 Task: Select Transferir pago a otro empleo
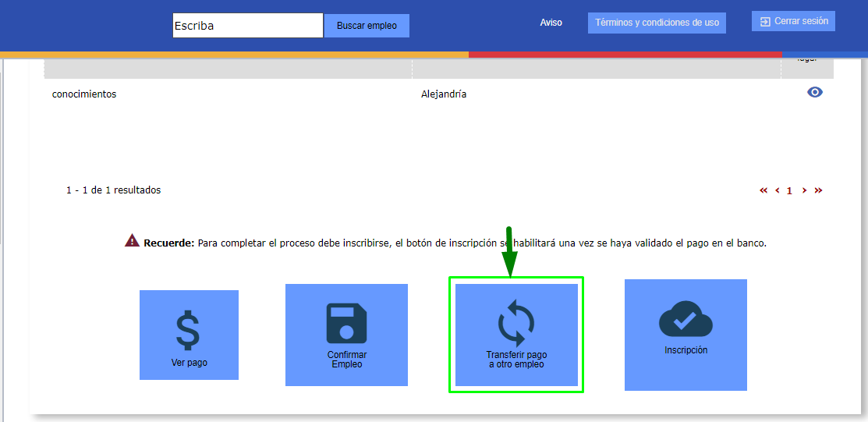[x=516, y=335]
